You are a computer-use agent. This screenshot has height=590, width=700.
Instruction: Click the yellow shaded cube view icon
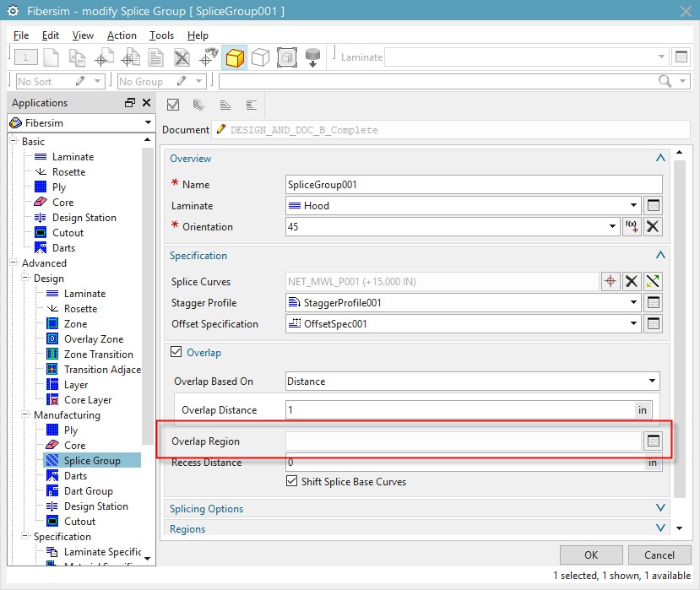click(235, 57)
